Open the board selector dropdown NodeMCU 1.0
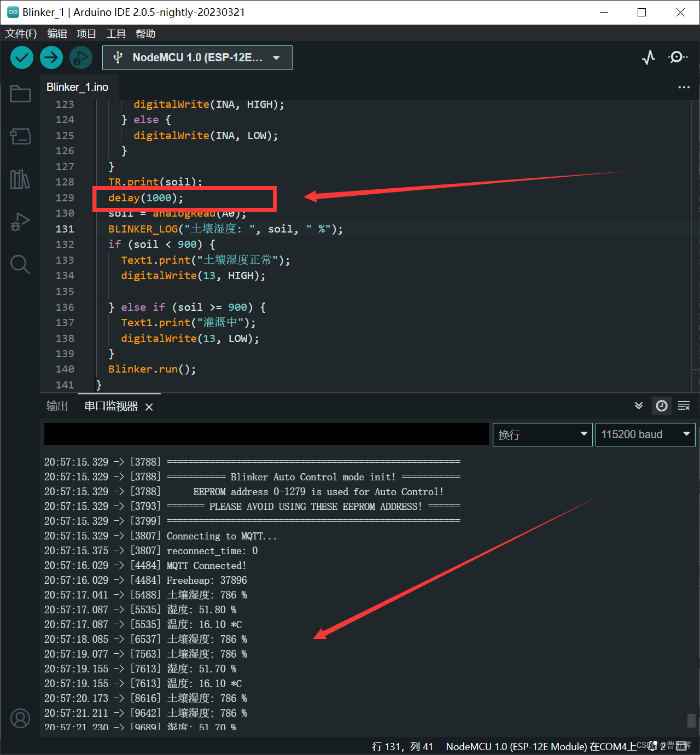The image size is (700, 755). point(197,57)
